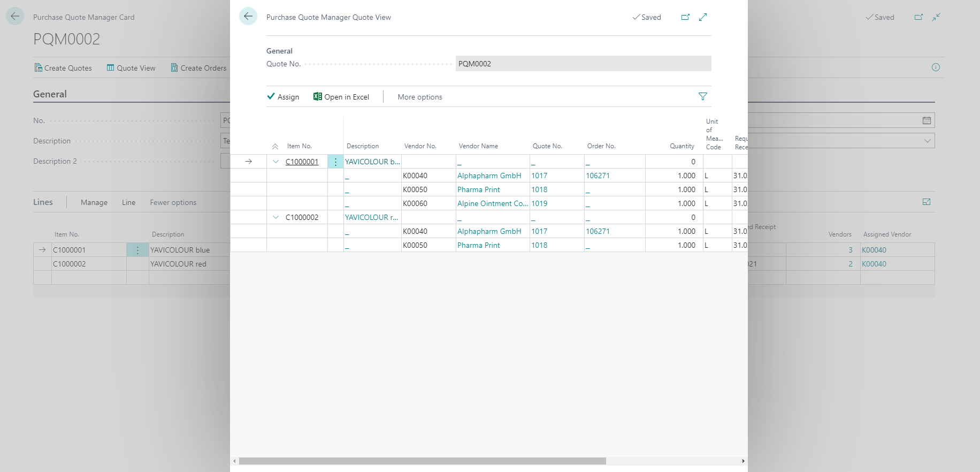The height and width of the screenshot is (472, 980).
Task: Sort by Item No. column header
Action: (x=299, y=146)
